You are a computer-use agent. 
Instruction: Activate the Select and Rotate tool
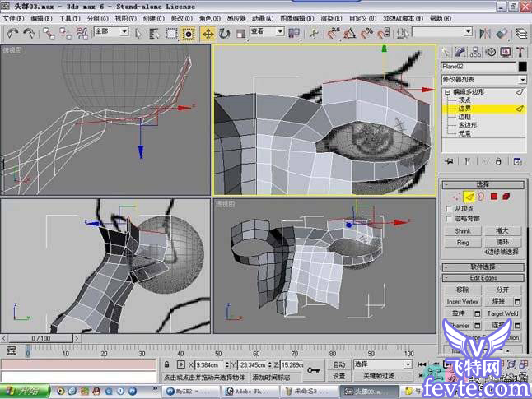click(x=224, y=34)
